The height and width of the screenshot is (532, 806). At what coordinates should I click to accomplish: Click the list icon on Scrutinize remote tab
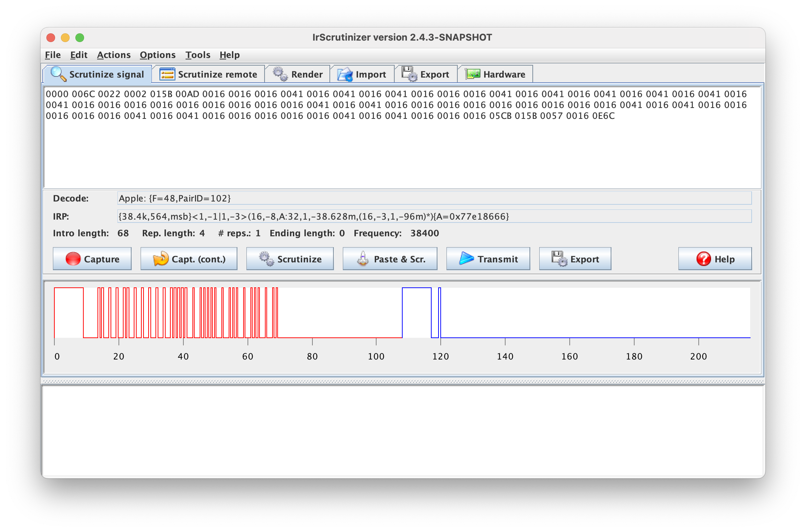coord(167,74)
